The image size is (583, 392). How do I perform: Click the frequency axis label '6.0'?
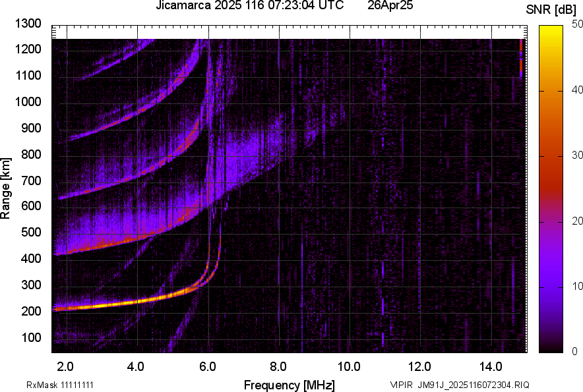pyautogui.click(x=207, y=367)
